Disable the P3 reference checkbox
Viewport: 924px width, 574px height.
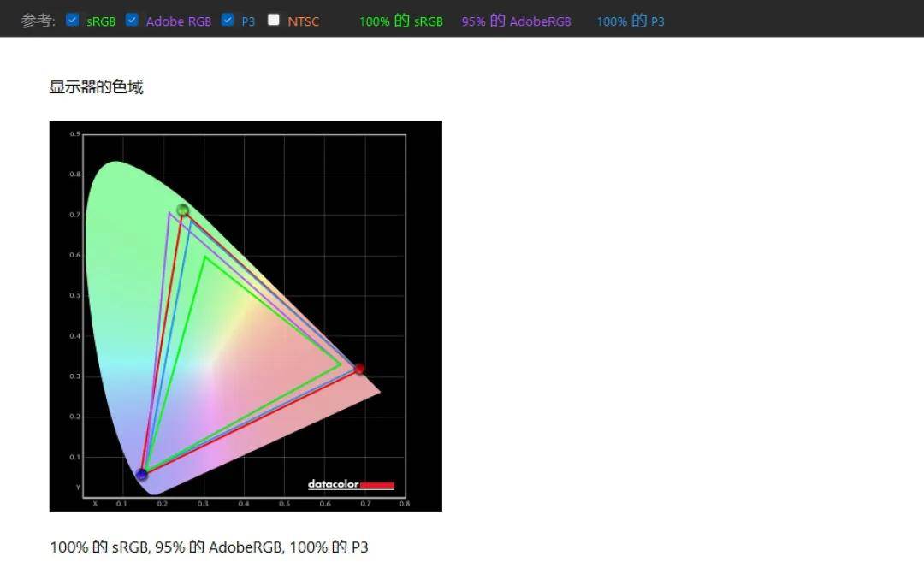228,20
